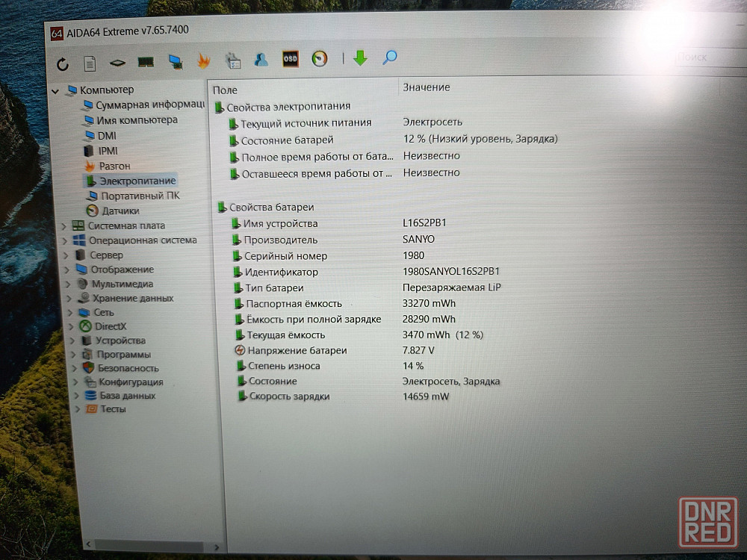Click the value 28290 mWh
Image resolution: width=747 pixels, height=560 pixels.
tap(430, 319)
